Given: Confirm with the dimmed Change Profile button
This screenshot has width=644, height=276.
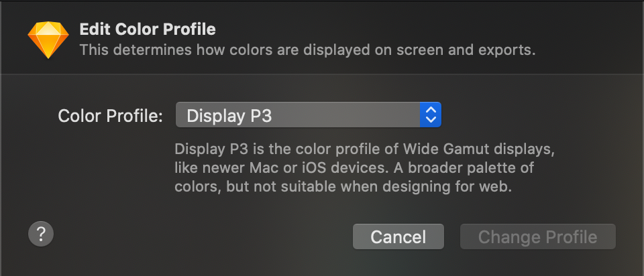Looking at the screenshot, I should coord(537,236).
